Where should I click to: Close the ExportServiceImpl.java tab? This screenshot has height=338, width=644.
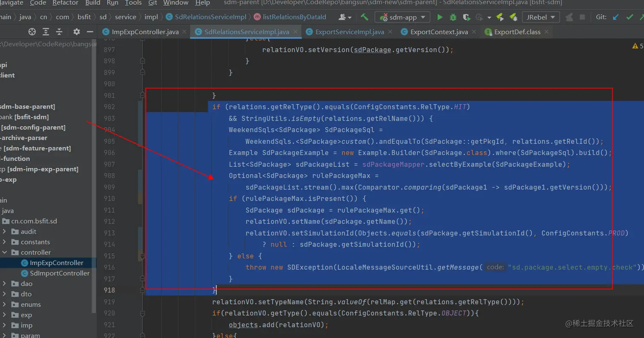click(391, 32)
